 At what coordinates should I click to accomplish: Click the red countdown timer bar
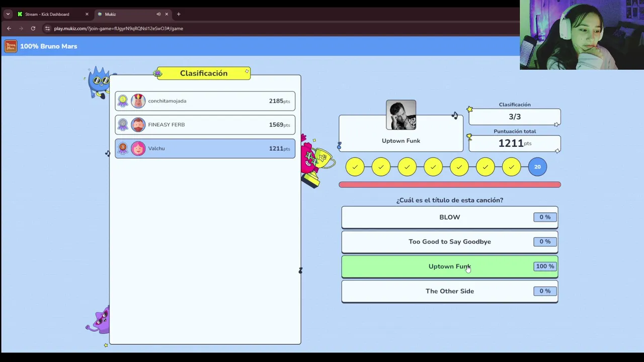coord(450,185)
